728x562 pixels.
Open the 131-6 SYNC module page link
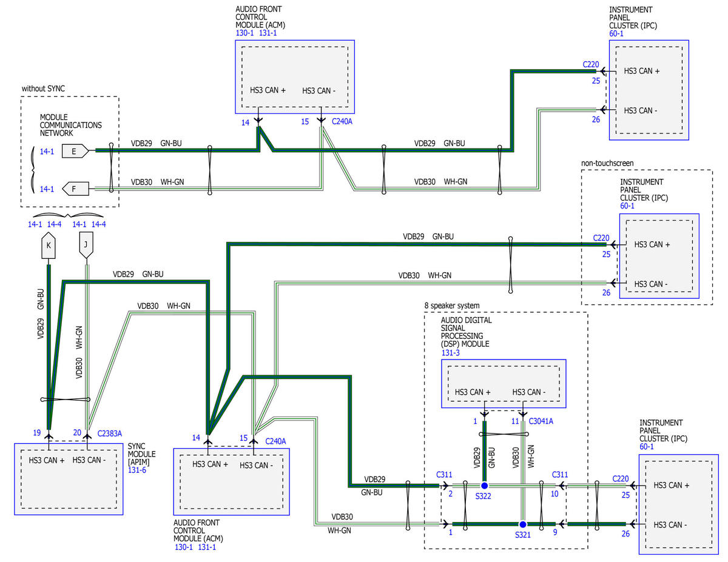[x=138, y=469]
